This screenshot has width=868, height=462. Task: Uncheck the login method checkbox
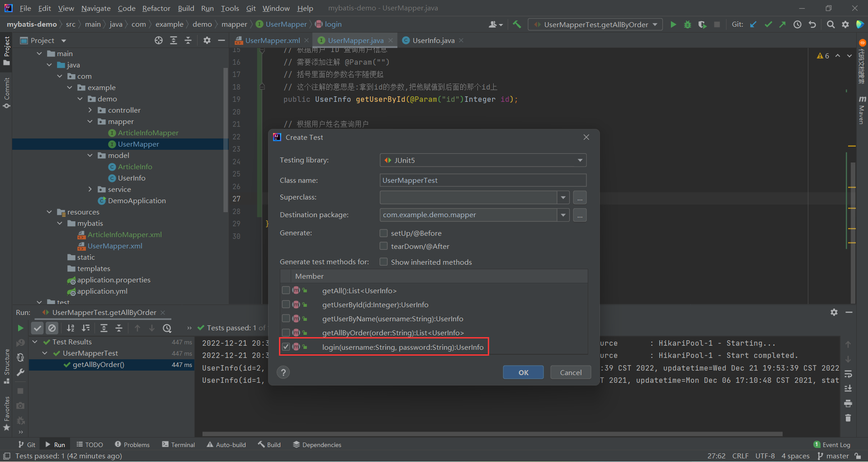click(286, 347)
